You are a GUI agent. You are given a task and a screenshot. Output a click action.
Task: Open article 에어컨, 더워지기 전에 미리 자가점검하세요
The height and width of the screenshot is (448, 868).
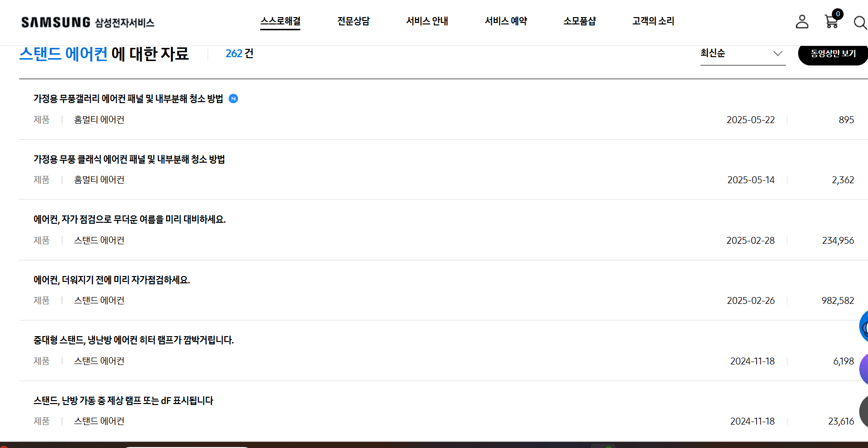point(111,280)
